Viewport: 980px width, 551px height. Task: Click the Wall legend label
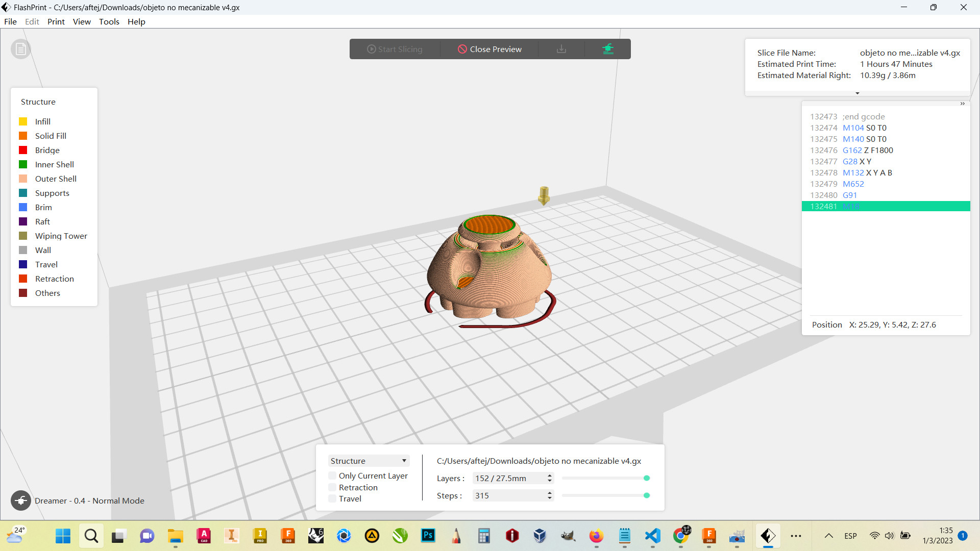coord(43,250)
